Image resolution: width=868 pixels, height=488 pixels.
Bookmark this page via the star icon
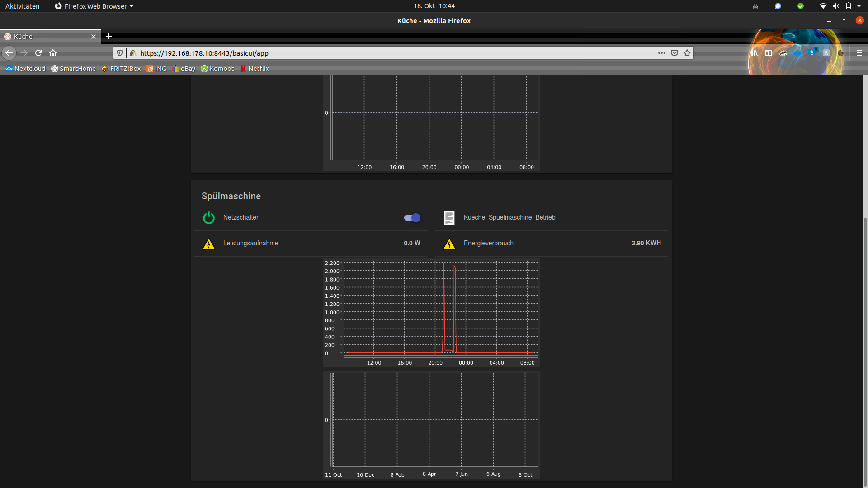[687, 53]
